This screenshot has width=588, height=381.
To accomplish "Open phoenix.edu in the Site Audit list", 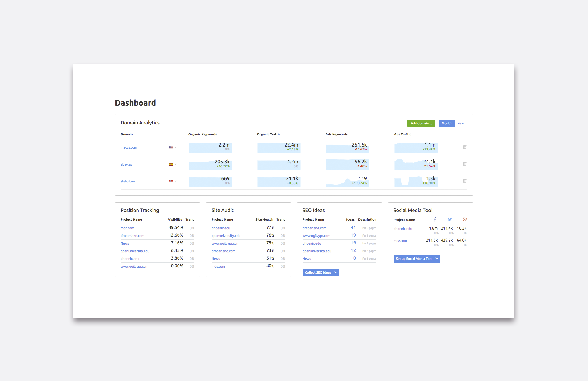I will click(x=221, y=228).
